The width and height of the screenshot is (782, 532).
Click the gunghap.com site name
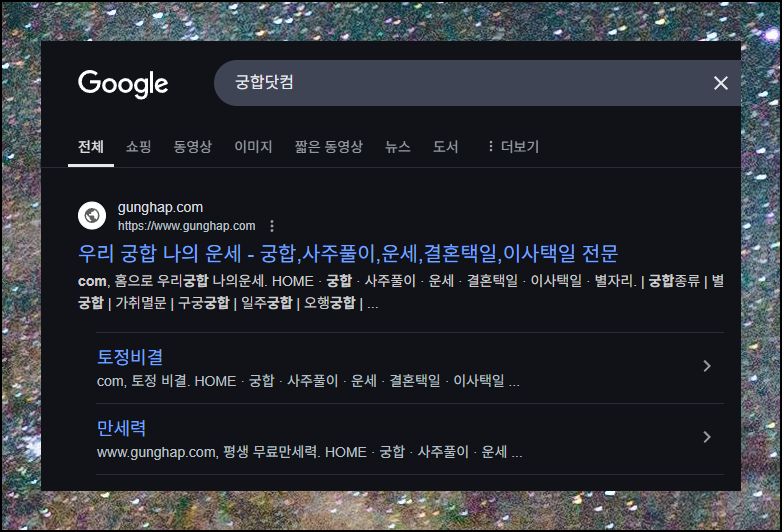pos(160,207)
